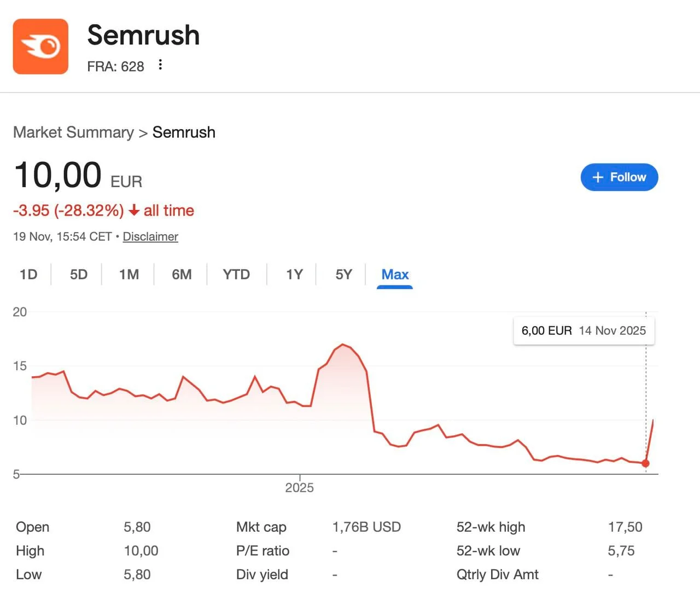Click the Market Summary breadcrumb

tap(73, 132)
